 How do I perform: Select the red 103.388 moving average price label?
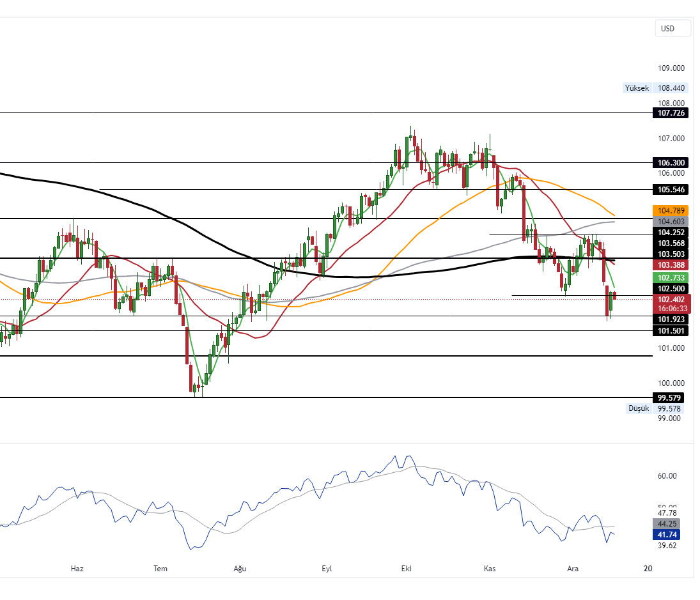coord(669,265)
